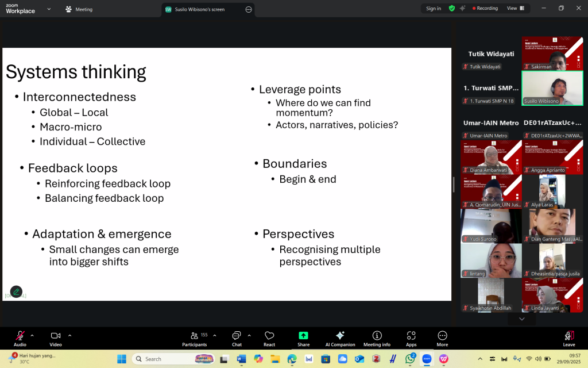The width and height of the screenshot is (588, 368).
Task: Open the More options menu
Action: (x=442, y=338)
